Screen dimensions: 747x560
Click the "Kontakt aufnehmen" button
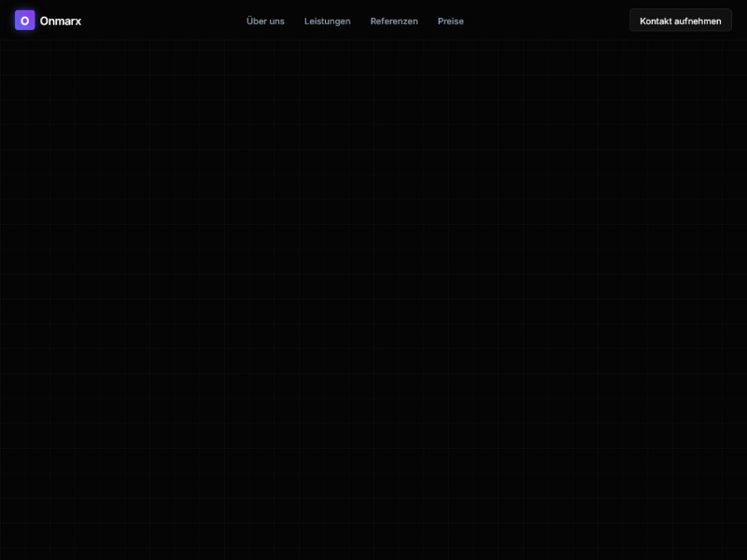(x=680, y=20)
